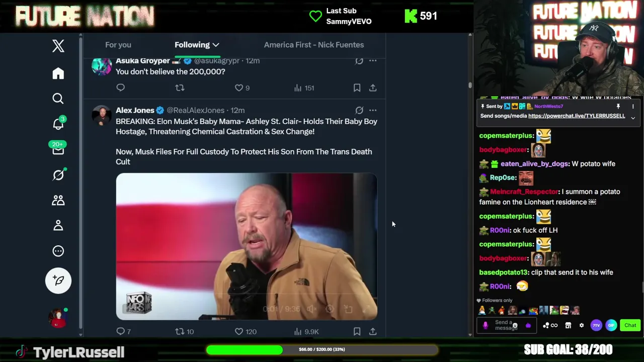
Task: Click NorthWesto7 username in pinned message
Action: pos(548,107)
